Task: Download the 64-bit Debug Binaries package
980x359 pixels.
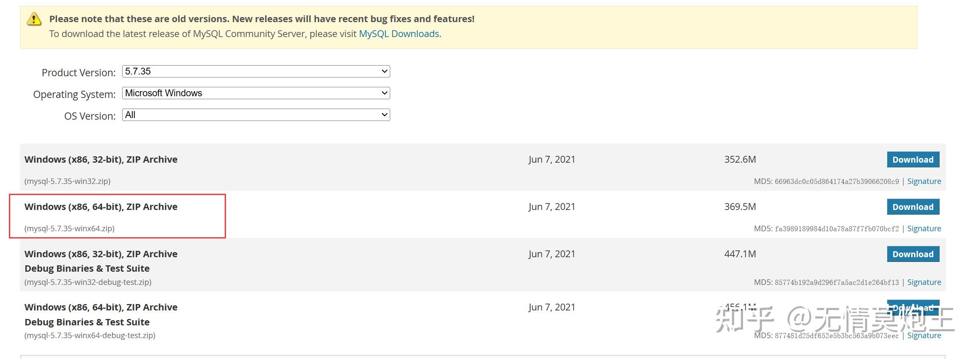Action: (x=913, y=307)
